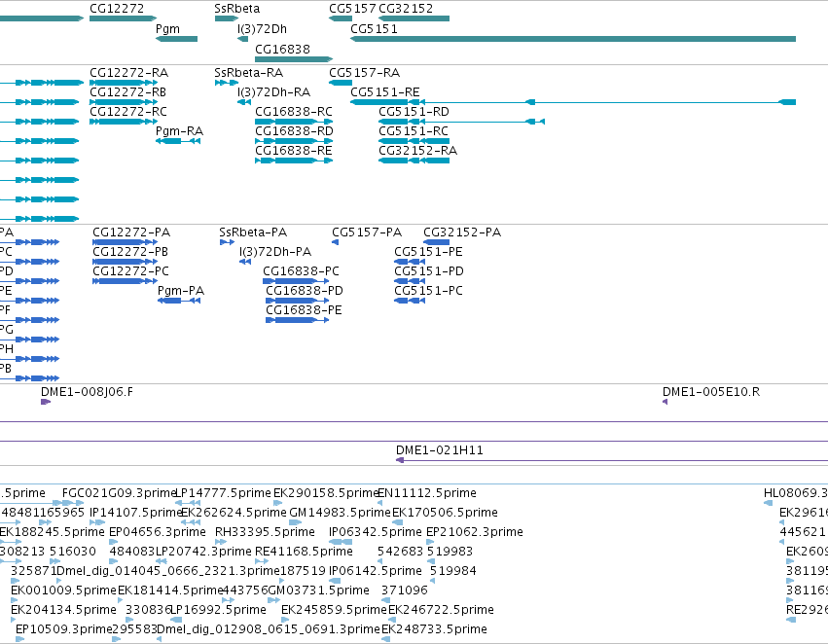Select protein label CG5151-PC
The image size is (828, 644).
point(428,291)
